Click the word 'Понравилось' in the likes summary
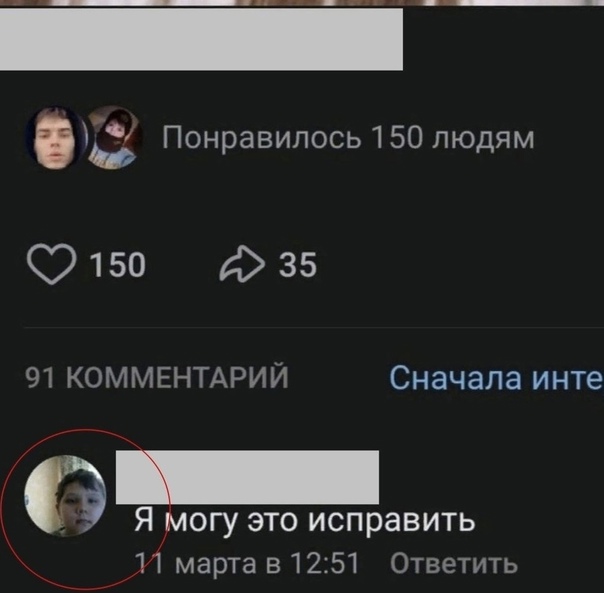The image size is (604, 593). click(262, 138)
